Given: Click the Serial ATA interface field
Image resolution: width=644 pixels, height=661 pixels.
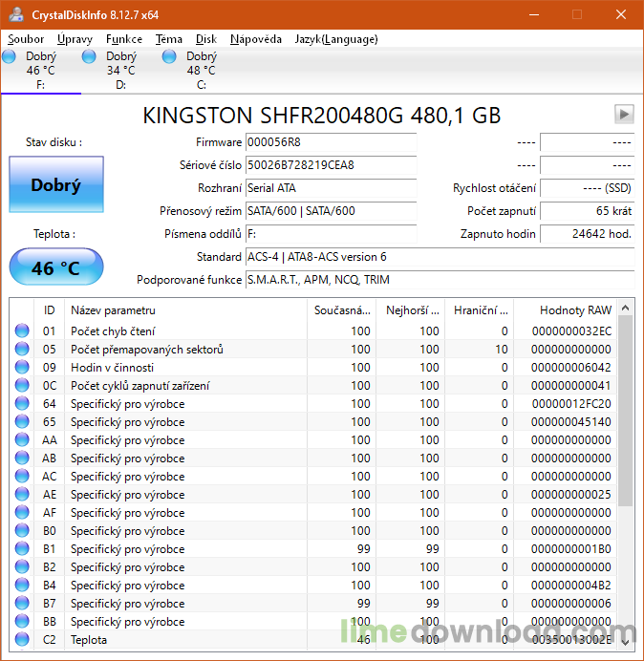Looking at the screenshot, I should pyautogui.click(x=331, y=188).
